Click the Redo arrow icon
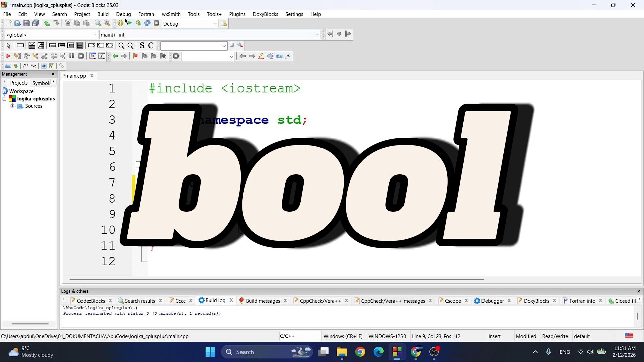This screenshot has width=644, height=362. 56,23
